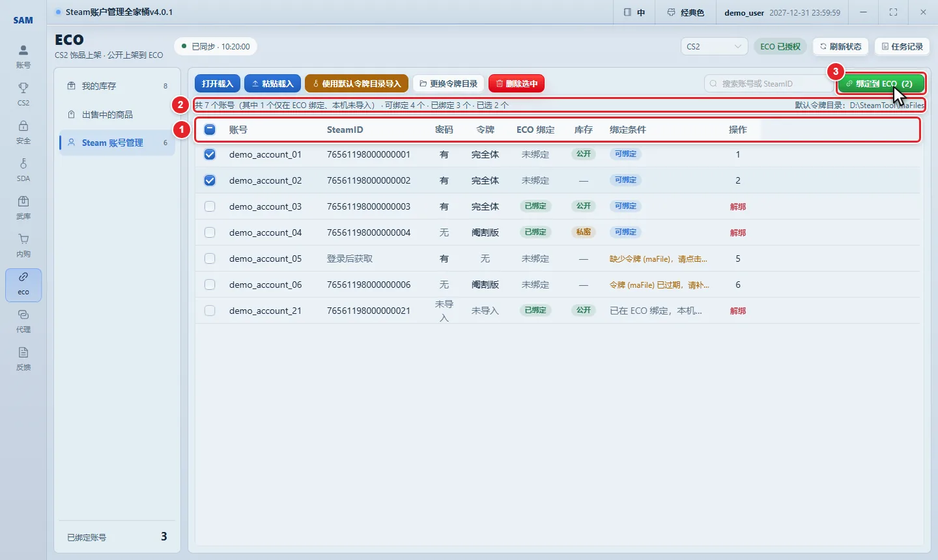Click 绑定到 ECO (2) button
Viewport: 938px width, 560px height.
[881, 83]
